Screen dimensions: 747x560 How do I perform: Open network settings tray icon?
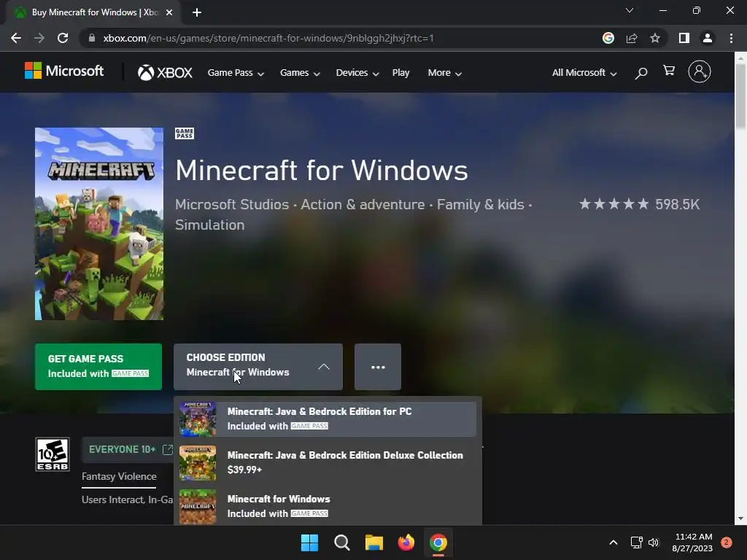(636, 542)
